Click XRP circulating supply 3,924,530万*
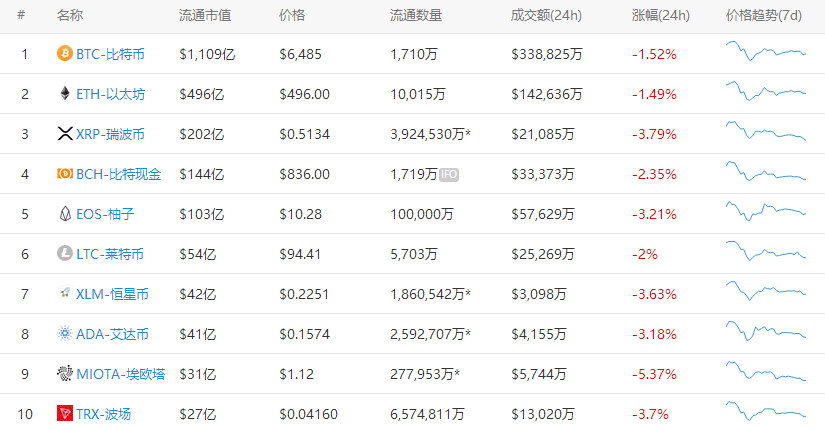This screenshot has width=825, height=431. tap(430, 134)
